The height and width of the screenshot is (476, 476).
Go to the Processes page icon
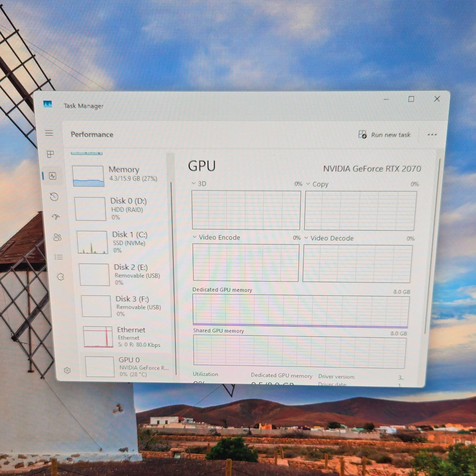point(50,154)
